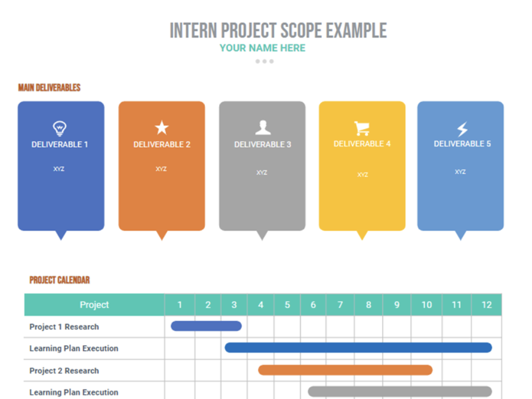
Task: Click the star icon in Deliverable 2
Action: [161, 128]
